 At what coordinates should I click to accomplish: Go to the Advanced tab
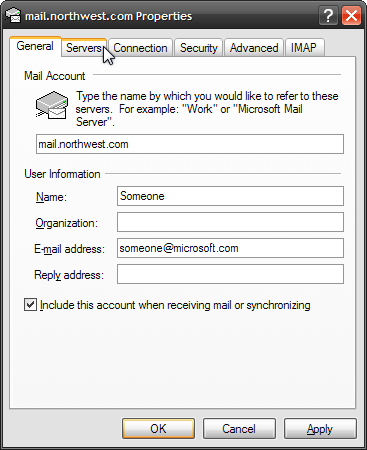(254, 48)
